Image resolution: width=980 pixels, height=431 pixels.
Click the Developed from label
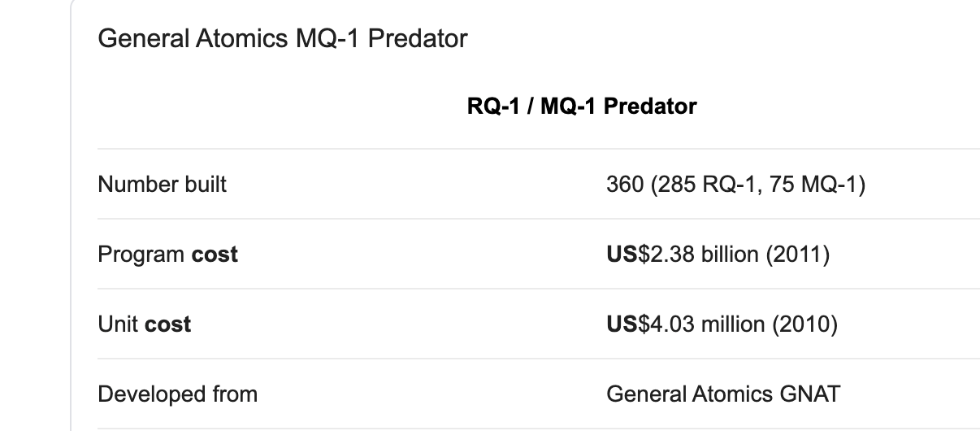pyautogui.click(x=177, y=394)
